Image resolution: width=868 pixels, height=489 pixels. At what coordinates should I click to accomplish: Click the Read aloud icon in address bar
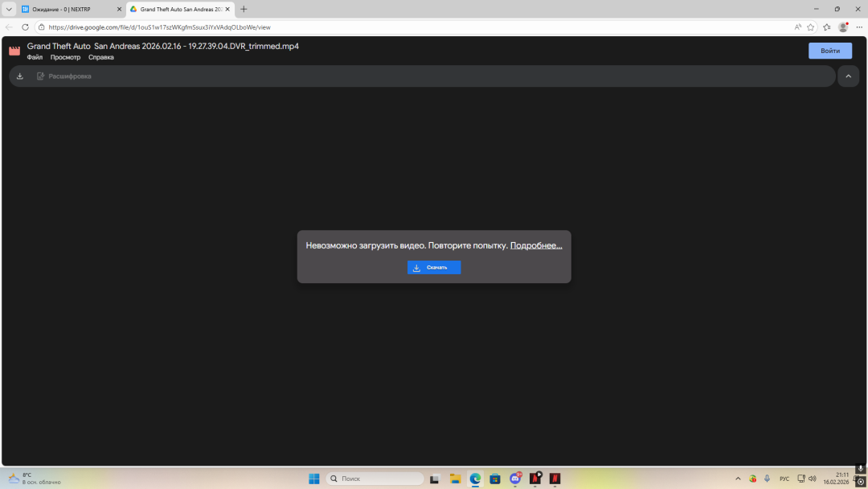(x=797, y=27)
